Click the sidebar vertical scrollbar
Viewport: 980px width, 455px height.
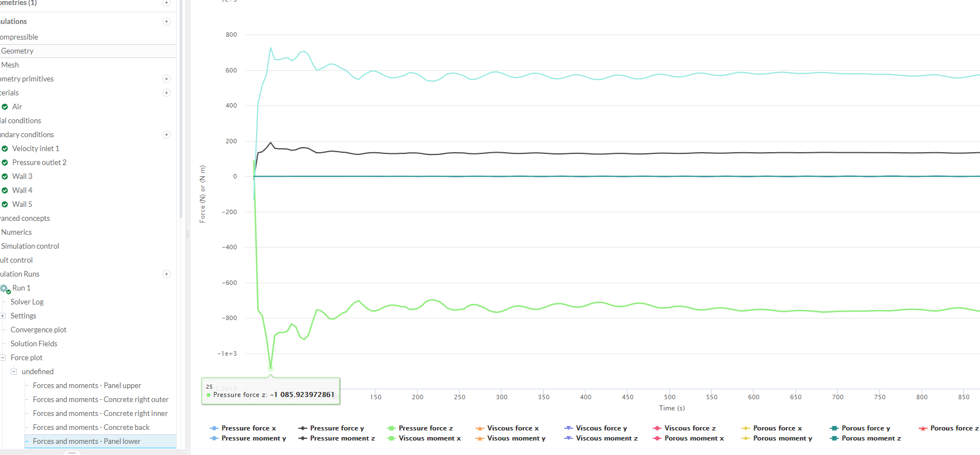181,112
